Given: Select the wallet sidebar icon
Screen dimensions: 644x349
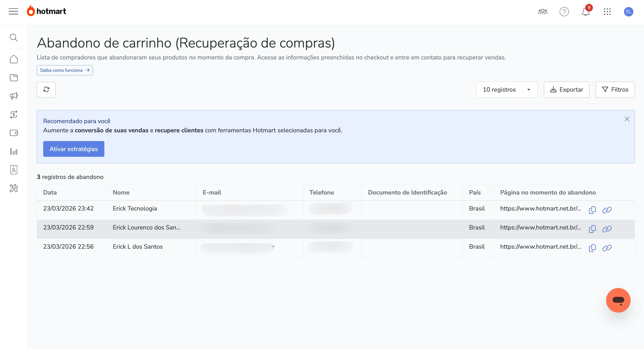Looking at the screenshot, I should 14,133.
